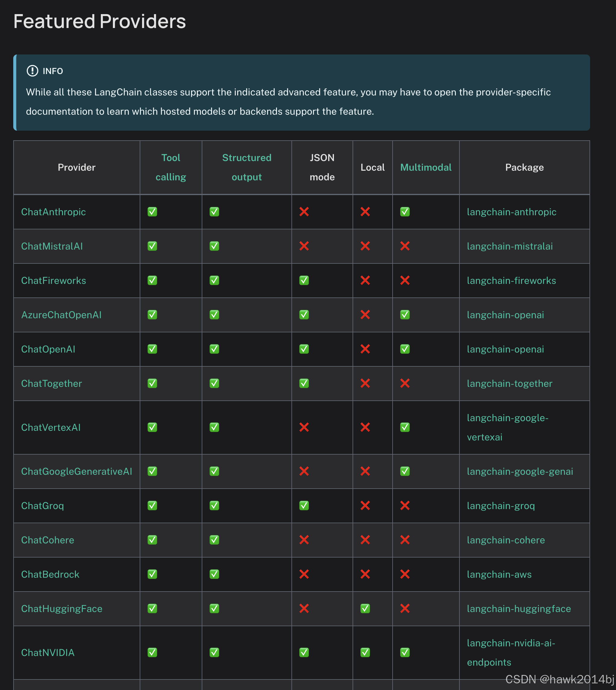
Task: Click ChatOpenAI's Multimodal green checkmark
Action: tap(405, 349)
